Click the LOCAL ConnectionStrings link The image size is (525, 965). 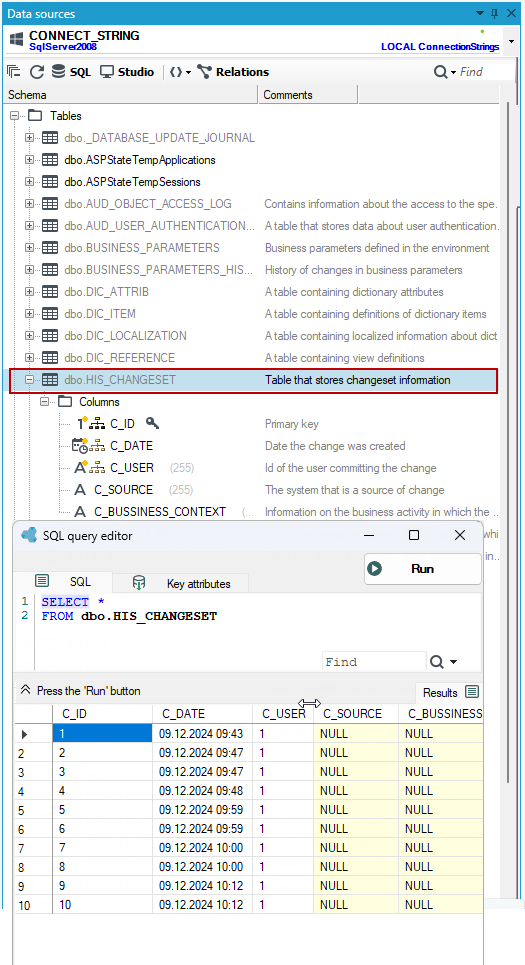[x=440, y=47]
